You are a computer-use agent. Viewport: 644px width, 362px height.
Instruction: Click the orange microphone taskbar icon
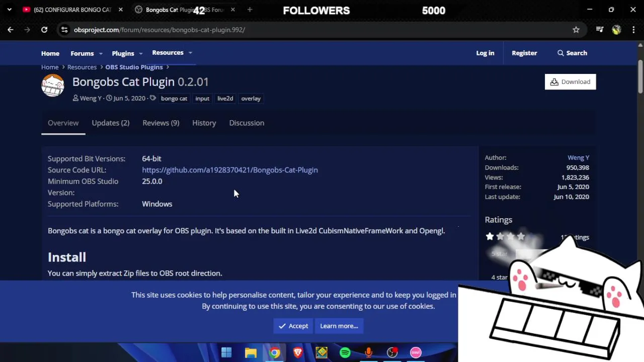369,352
